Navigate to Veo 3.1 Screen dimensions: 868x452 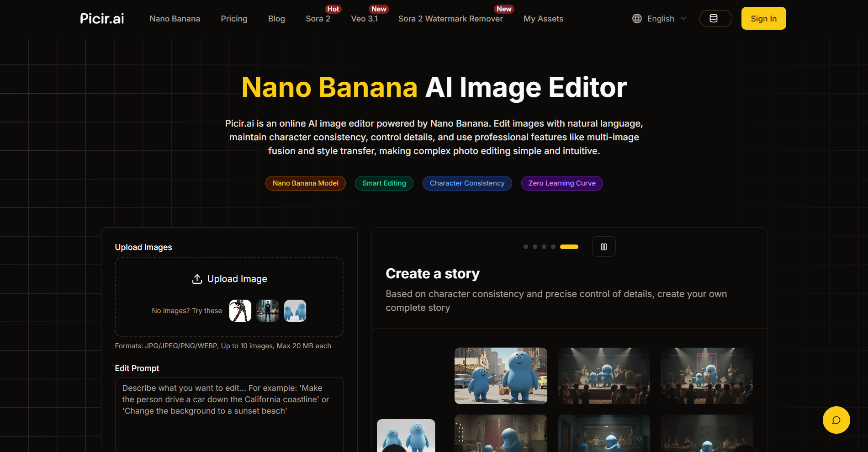364,19
